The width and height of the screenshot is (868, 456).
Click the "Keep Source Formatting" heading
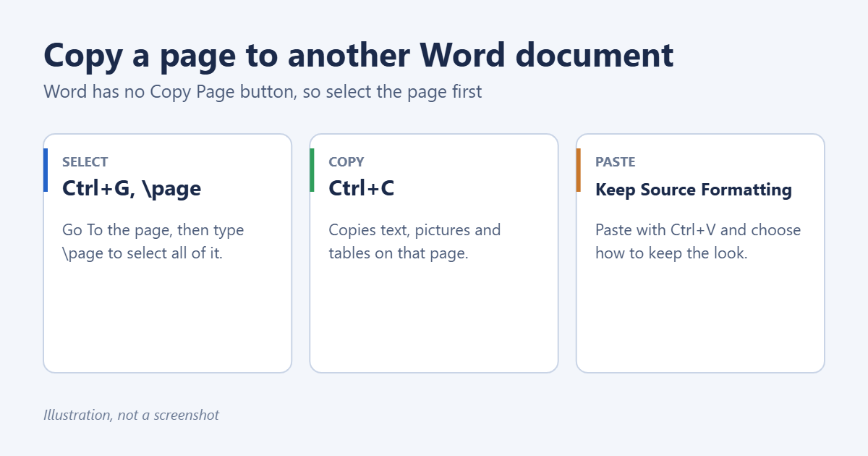coord(694,190)
